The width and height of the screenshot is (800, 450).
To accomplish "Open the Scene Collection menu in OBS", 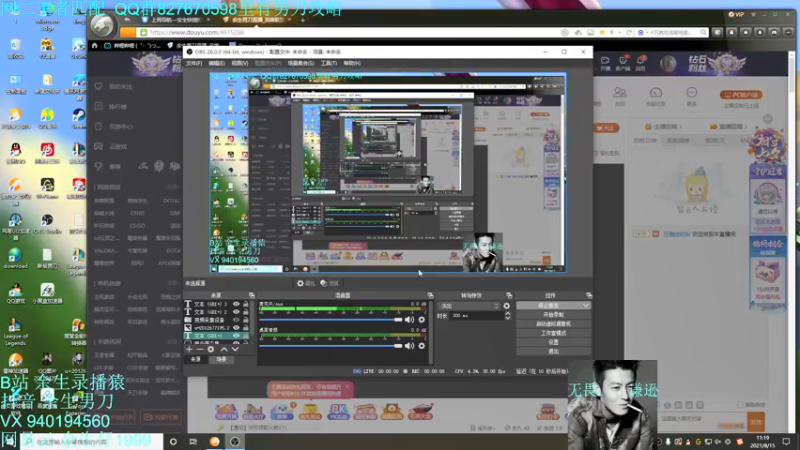I will (x=301, y=63).
